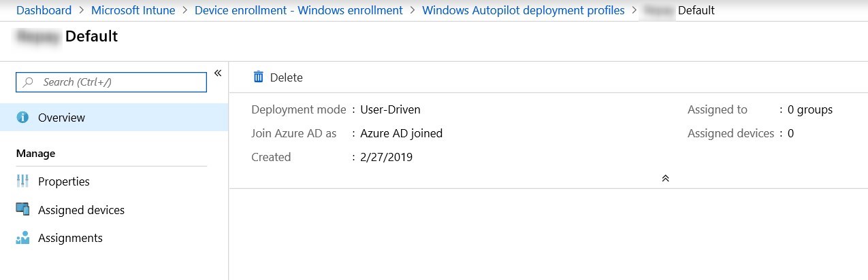
Task: Click the Default entry ending the breadcrumb
Action: (x=696, y=10)
